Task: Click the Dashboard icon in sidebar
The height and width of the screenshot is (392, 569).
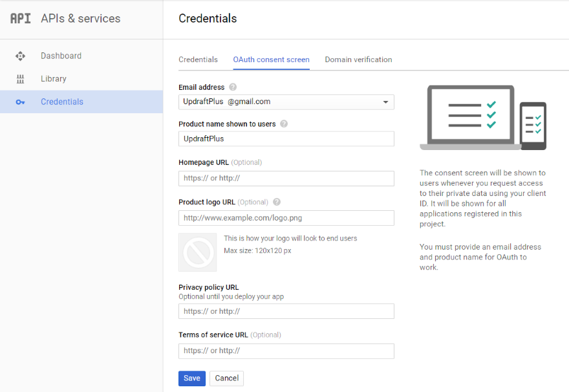Action: tap(20, 56)
